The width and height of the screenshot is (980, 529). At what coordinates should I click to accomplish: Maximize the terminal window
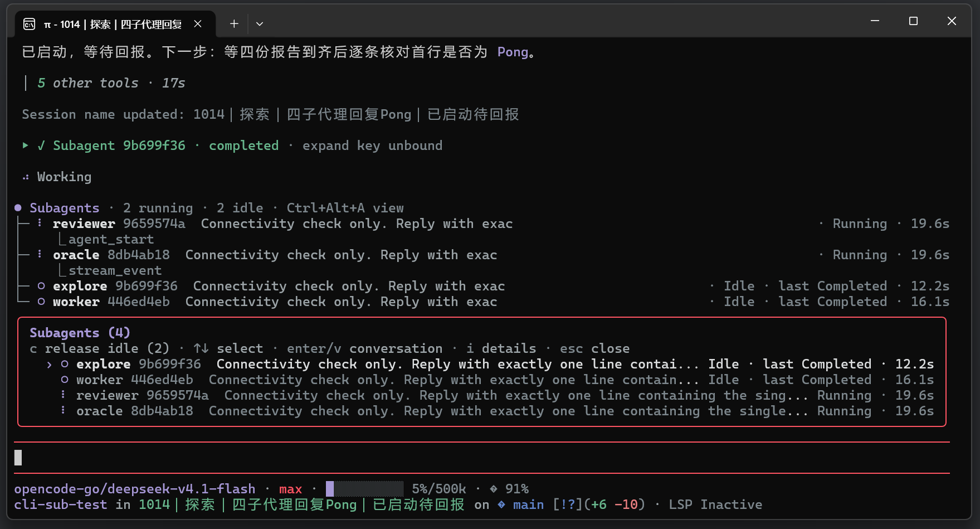pos(913,21)
